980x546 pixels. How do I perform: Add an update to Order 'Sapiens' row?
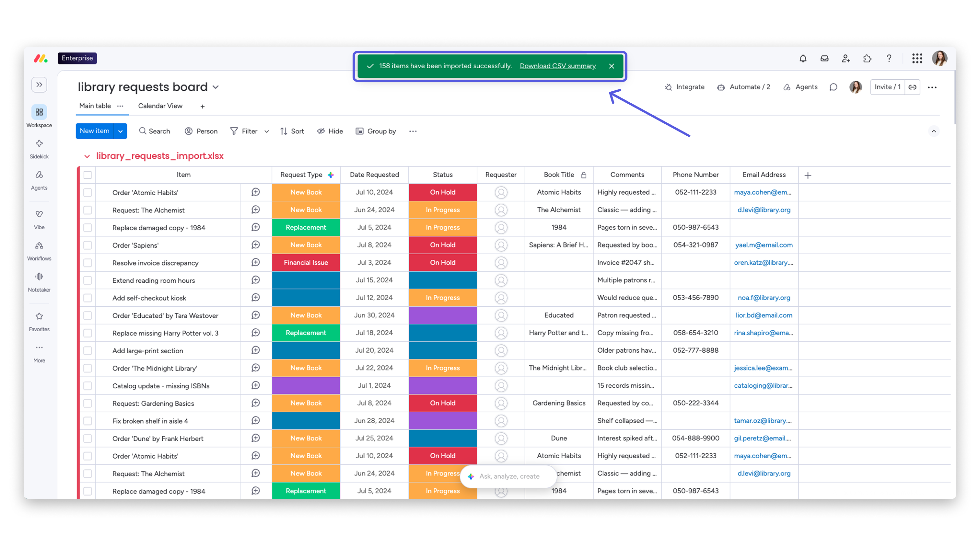pos(256,245)
